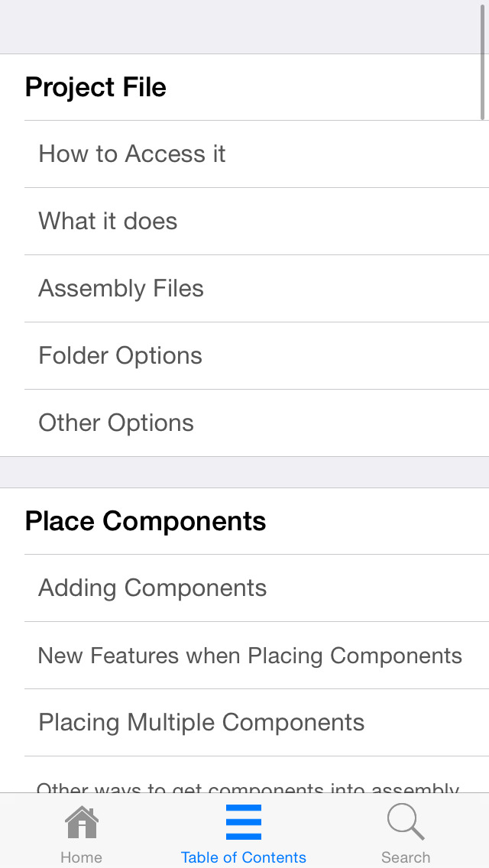Tap the Home house icon
The image size is (489, 868).
(82, 822)
